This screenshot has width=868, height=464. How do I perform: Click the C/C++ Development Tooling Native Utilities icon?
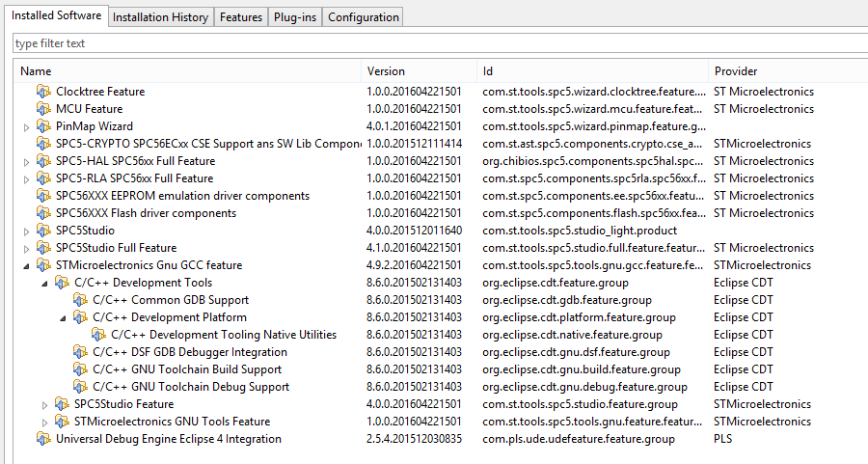(98, 335)
